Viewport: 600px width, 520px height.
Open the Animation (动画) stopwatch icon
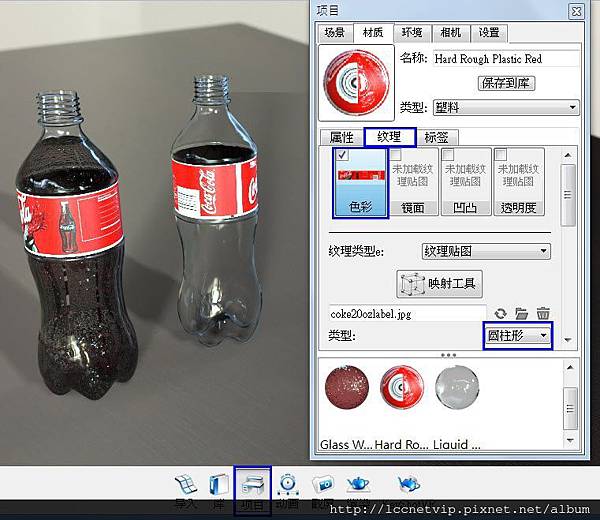287,484
